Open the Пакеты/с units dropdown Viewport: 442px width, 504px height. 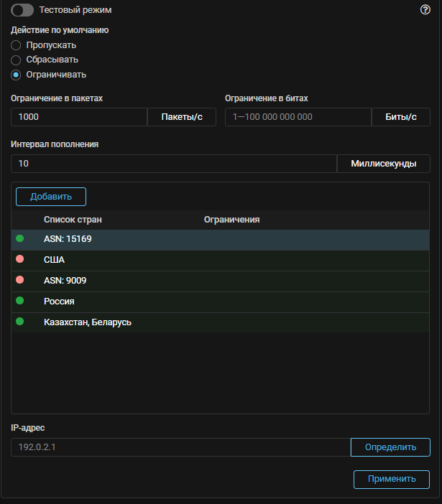[x=181, y=116]
